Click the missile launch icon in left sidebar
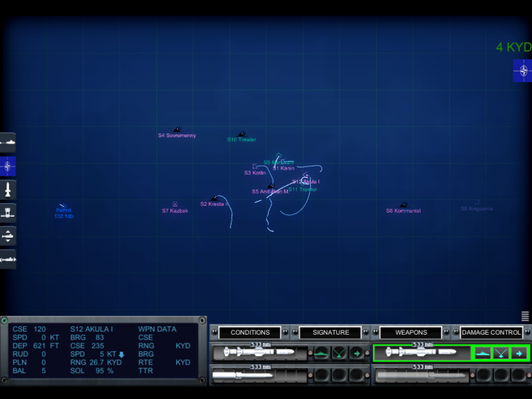The width and height of the screenshot is (532, 399). 8,190
